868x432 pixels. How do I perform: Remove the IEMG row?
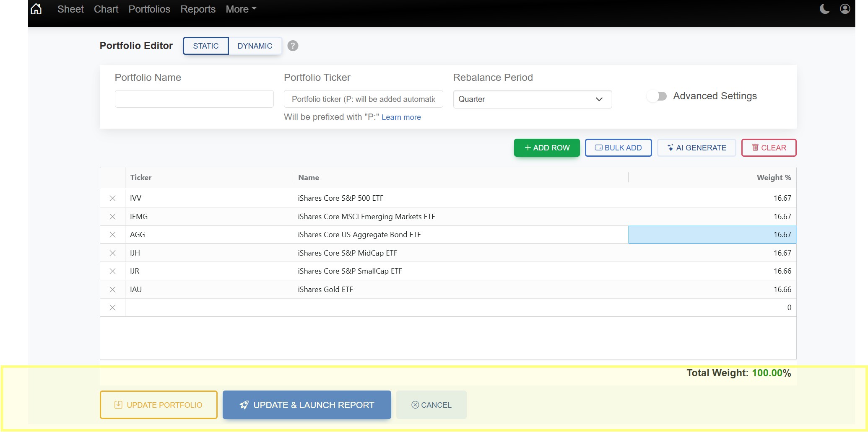coord(112,217)
